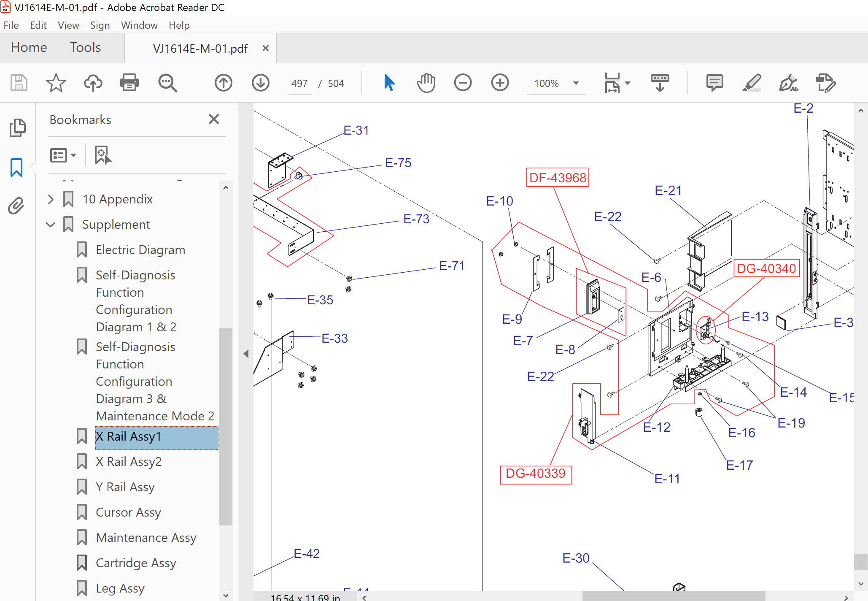Click the Fit page width icon
Image resolution: width=868 pixels, height=601 pixels.
tap(612, 83)
